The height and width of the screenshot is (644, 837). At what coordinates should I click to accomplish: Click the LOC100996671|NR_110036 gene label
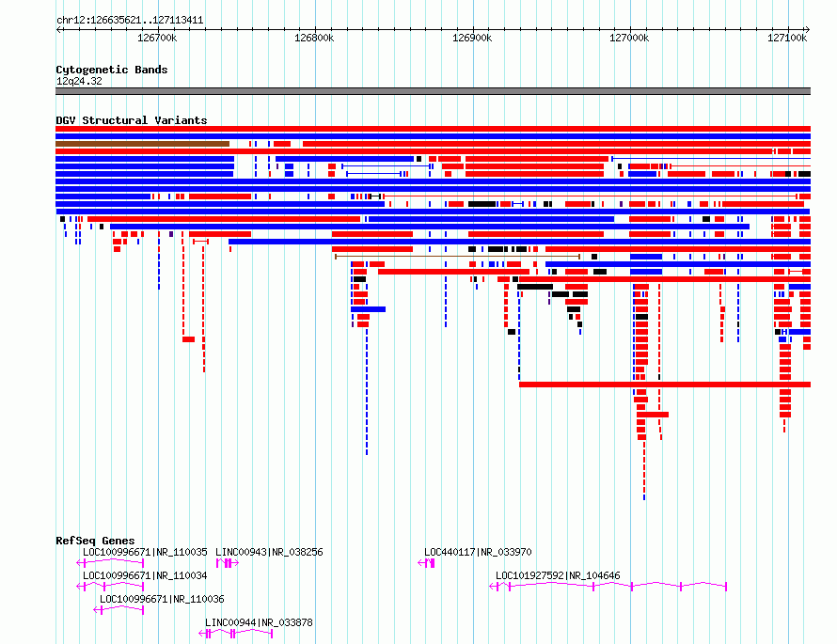pos(162,599)
